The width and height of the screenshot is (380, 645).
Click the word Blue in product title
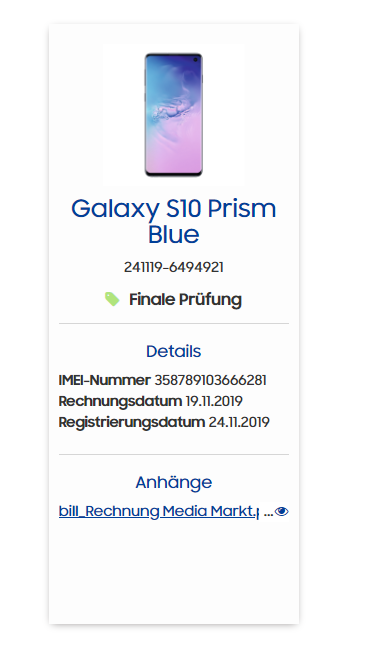click(x=174, y=234)
